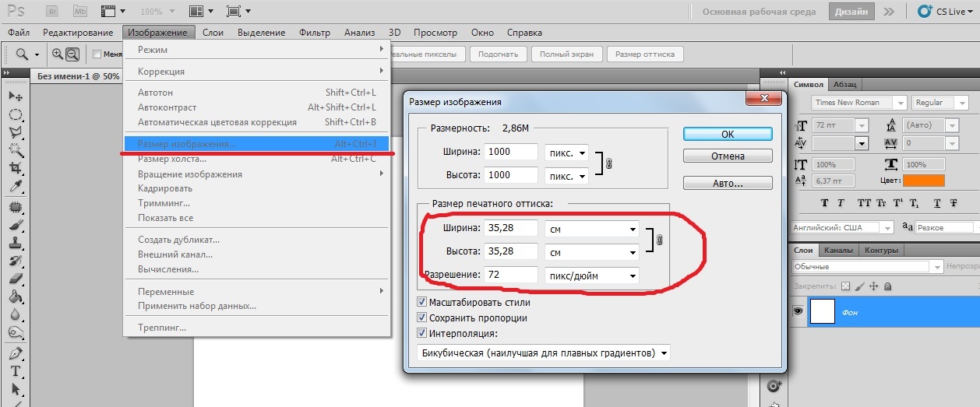
Task: Select the Move tool in the toolbox
Action: (15, 96)
